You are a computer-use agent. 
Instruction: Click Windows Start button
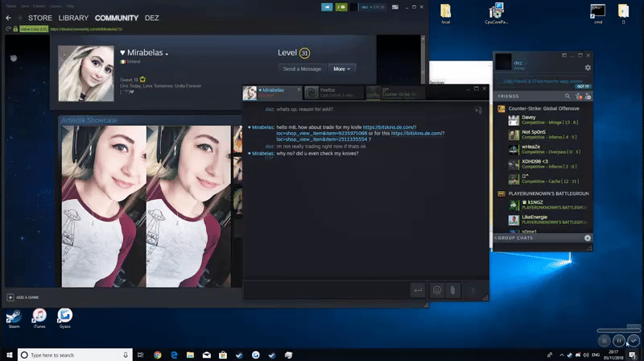[9, 355]
